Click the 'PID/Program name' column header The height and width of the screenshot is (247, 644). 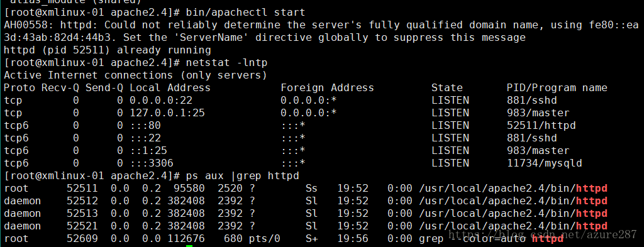(557, 88)
